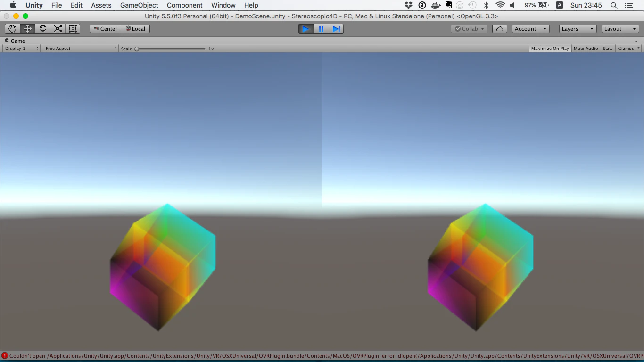Open the Layers dropdown
Image resolution: width=644 pixels, height=362 pixels.
point(578,29)
